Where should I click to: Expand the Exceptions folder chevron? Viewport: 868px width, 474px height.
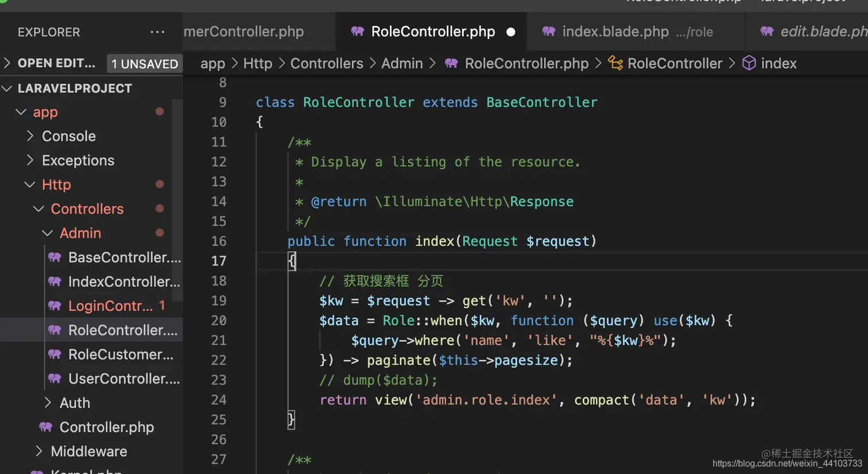click(30, 160)
